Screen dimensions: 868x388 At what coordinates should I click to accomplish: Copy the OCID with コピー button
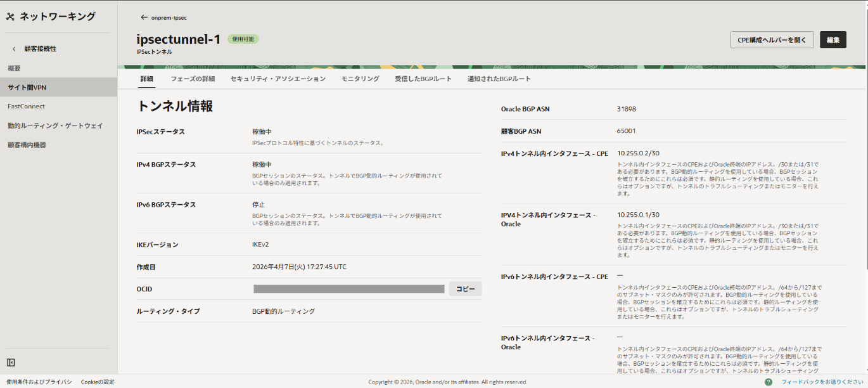(x=466, y=289)
